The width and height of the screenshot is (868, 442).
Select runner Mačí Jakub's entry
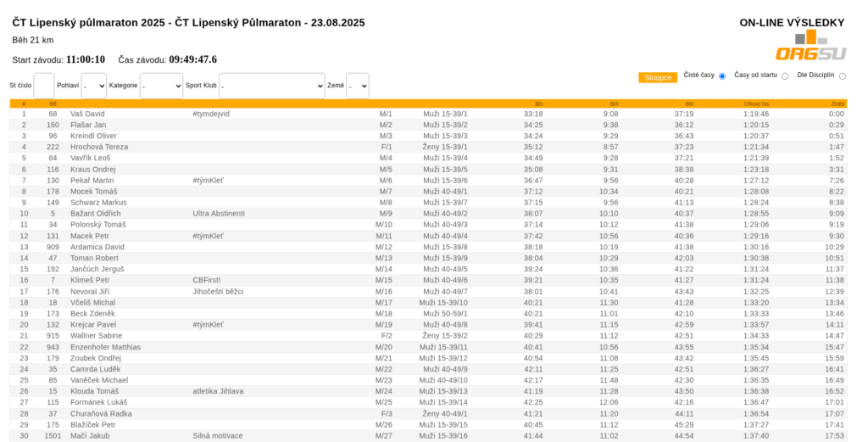(92, 435)
